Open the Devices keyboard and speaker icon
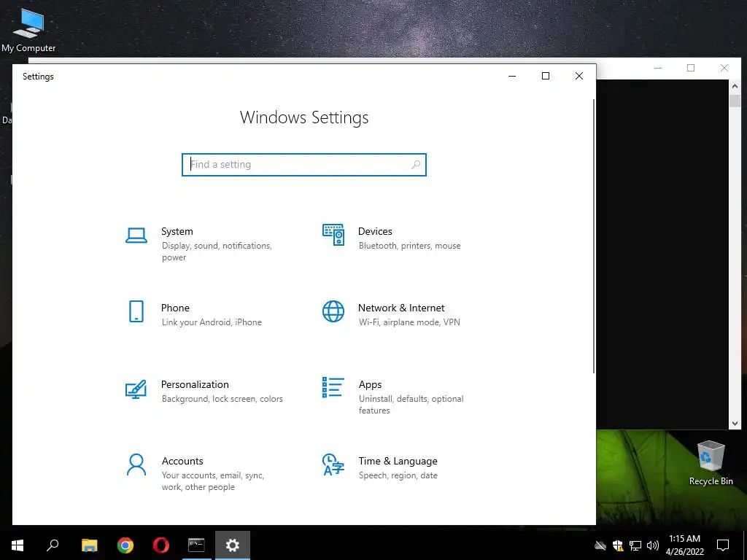 [x=333, y=235]
